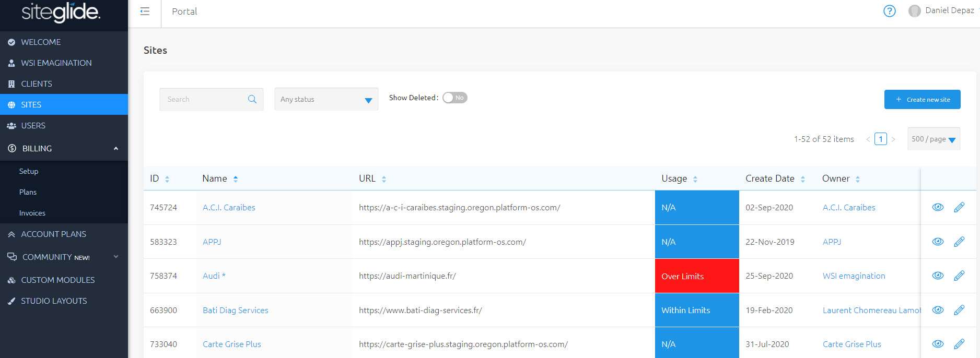Image resolution: width=980 pixels, height=358 pixels.
Task: Focus the Search input field
Action: click(204, 99)
